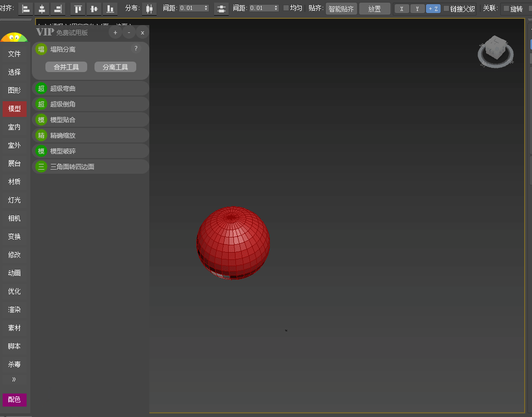532x417 pixels.
Task: Increment first 间距 spinner value
Action: pos(206,6)
